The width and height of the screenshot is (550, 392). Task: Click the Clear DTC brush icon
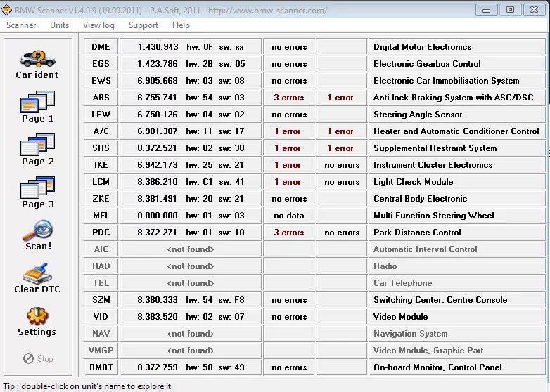37,273
